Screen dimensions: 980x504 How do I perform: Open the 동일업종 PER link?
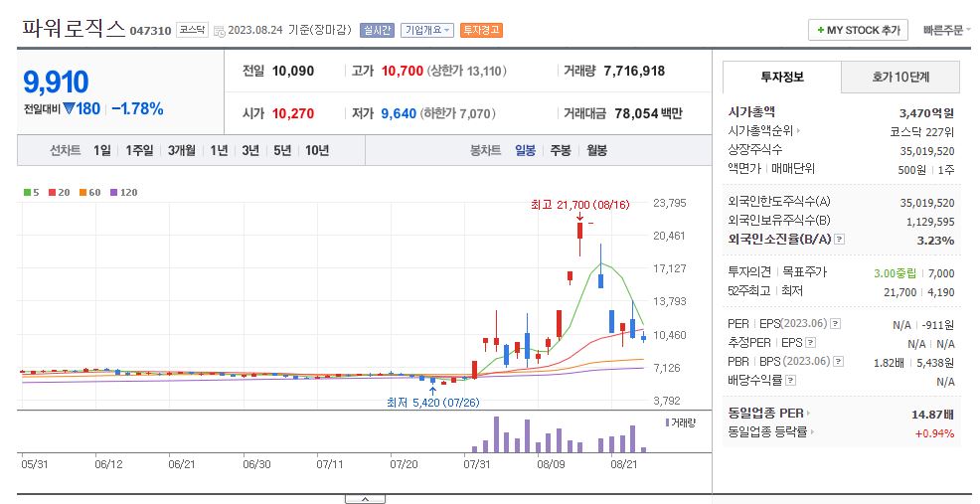click(768, 414)
